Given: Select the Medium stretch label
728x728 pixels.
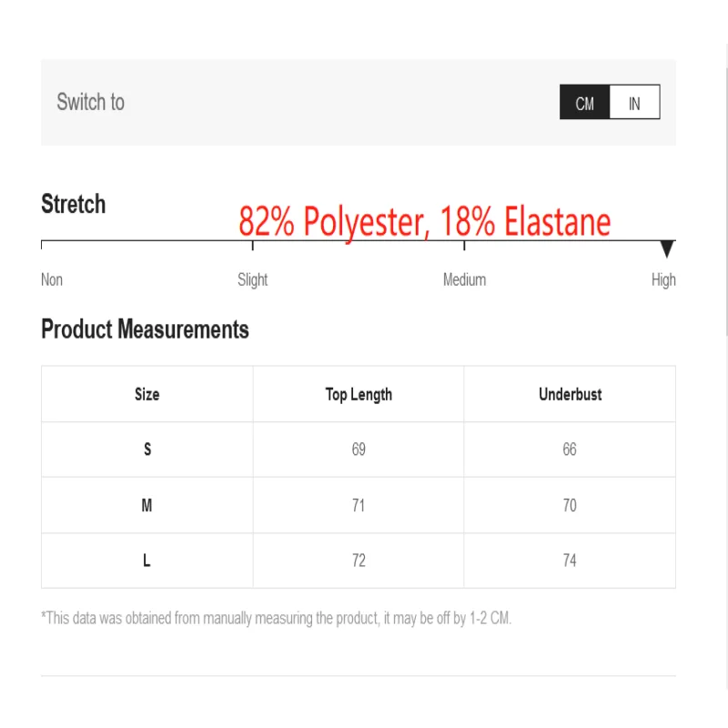Looking at the screenshot, I should click(x=464, y=279).
